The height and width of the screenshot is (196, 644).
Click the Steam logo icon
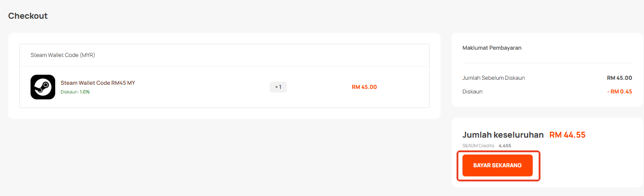tap(43, 87)
